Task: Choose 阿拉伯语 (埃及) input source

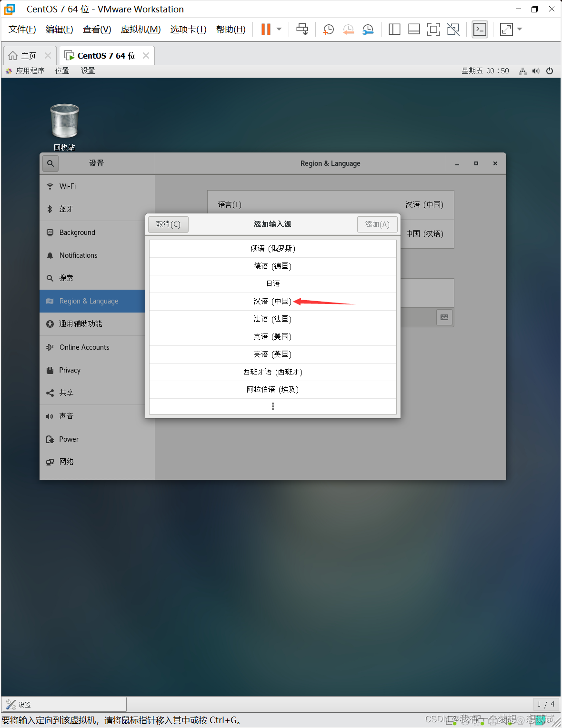Action: coord(273,390)
